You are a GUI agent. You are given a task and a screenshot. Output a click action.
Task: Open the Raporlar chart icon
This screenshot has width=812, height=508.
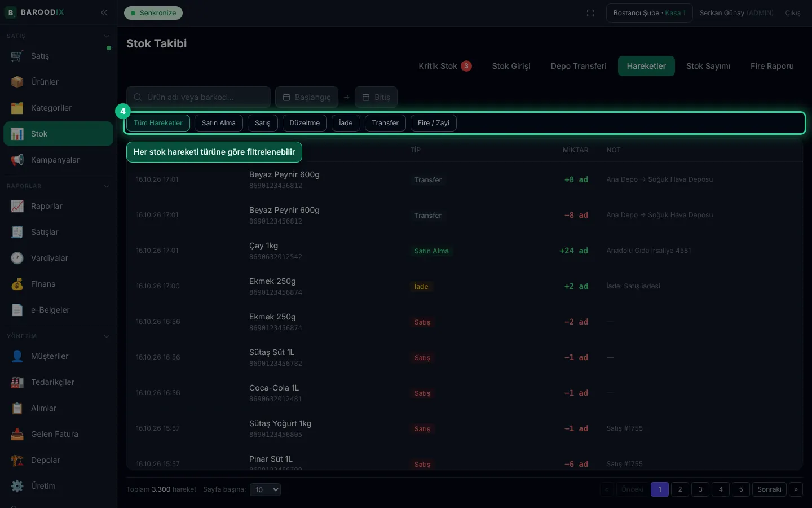[17, 206]
